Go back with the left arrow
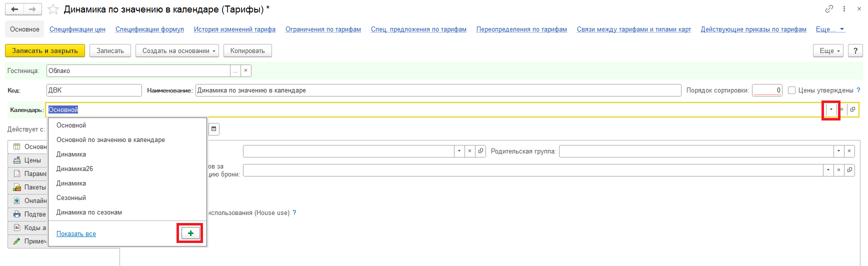The height and width of the screenshot is (266, 868). click(14, 9)
